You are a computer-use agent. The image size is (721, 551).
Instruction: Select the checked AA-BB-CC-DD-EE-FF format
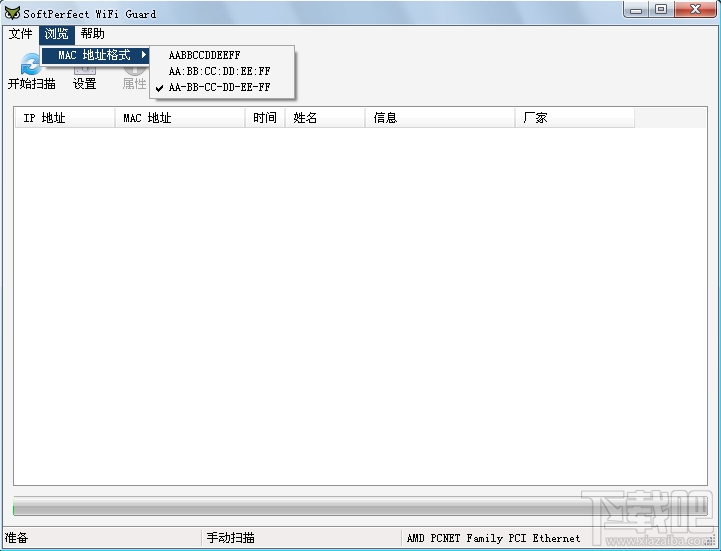tap(222, 87)
